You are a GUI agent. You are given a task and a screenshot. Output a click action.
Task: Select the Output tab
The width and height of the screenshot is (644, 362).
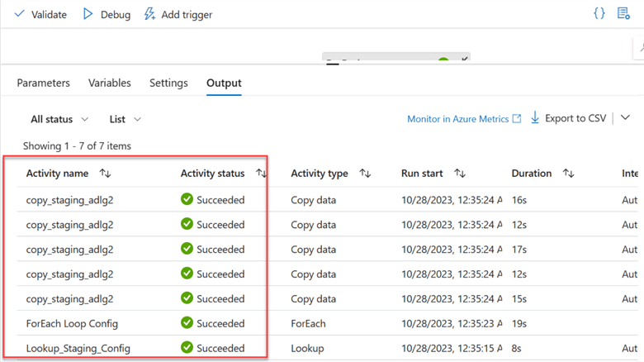click(x=224, y=83)
